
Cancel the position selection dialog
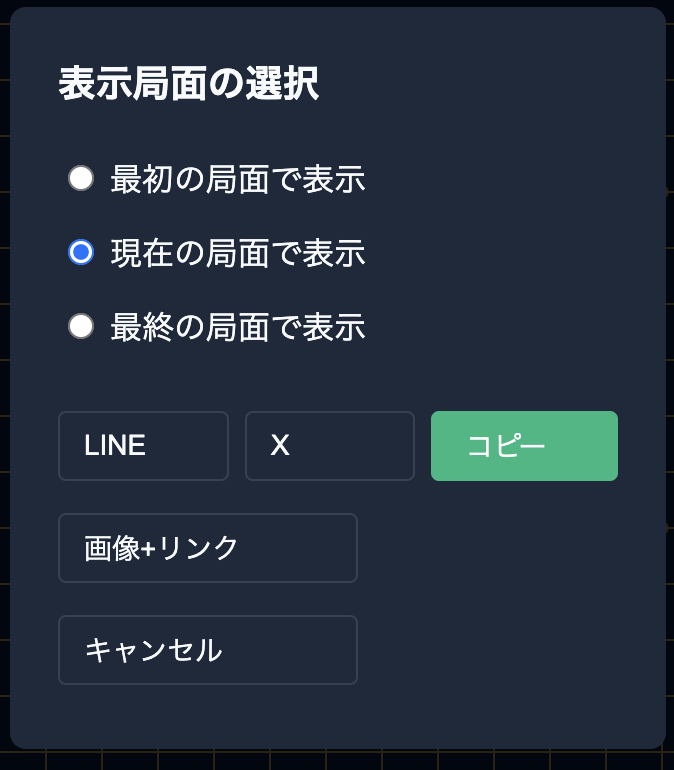[208, 650]
